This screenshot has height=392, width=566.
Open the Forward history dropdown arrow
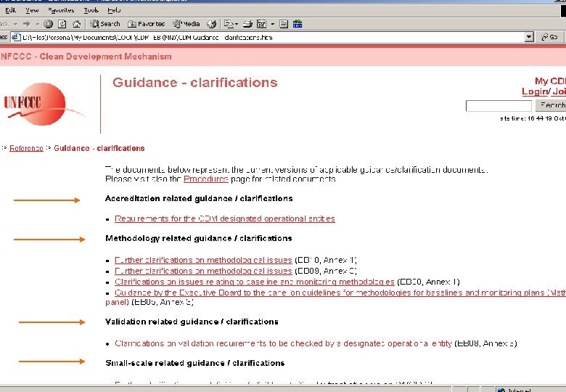37,24
